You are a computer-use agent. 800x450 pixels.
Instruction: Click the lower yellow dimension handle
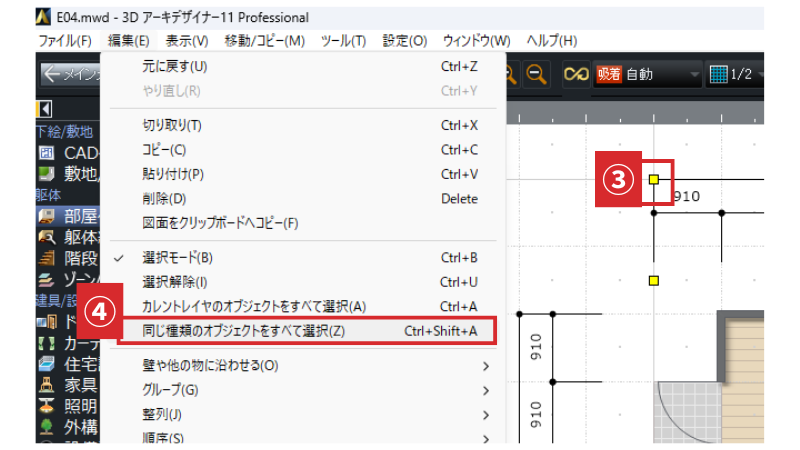coord(654,281)
